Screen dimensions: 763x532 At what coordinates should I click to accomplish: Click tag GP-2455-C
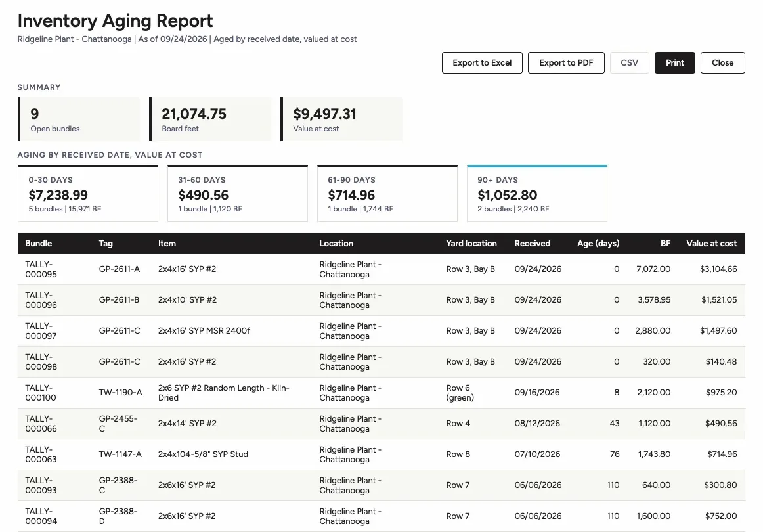pyautogui.click(x=118, y=424)
